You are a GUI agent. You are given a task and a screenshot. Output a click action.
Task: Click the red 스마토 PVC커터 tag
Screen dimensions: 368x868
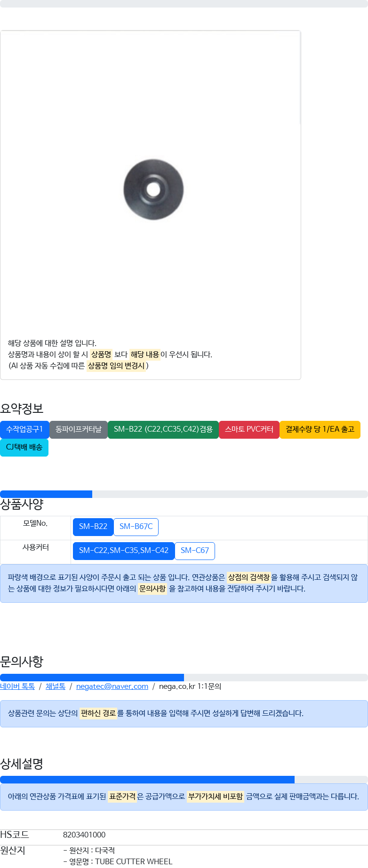pyautogui.click(x=249, y=429)
